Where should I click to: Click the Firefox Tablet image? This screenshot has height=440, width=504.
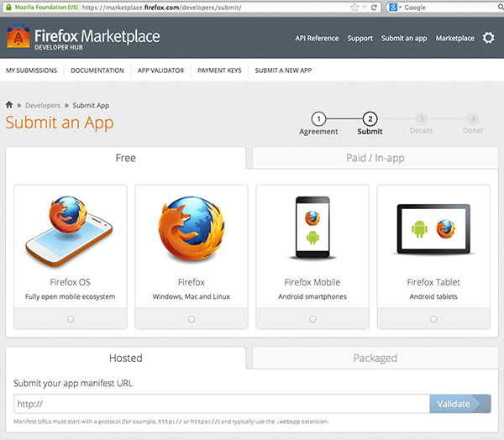[433, 229]
